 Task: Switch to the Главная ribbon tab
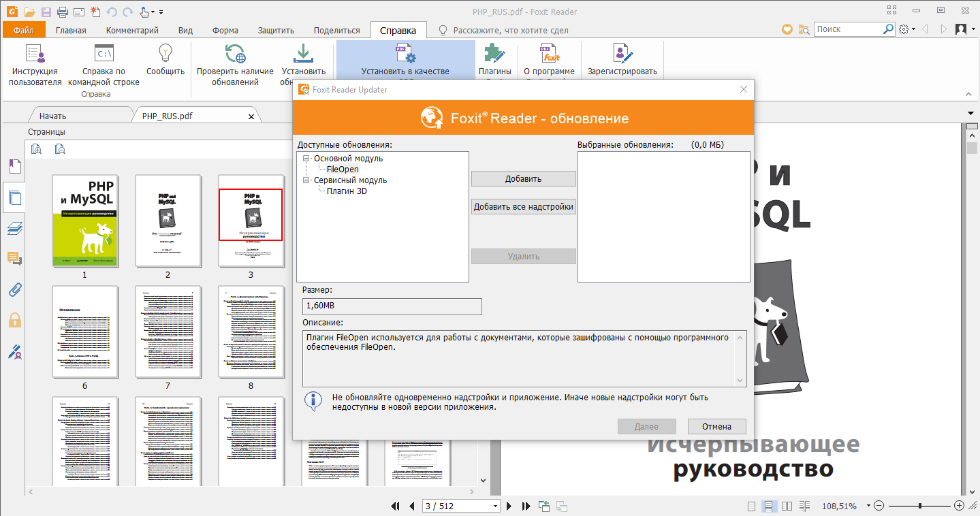click(71, 30)
